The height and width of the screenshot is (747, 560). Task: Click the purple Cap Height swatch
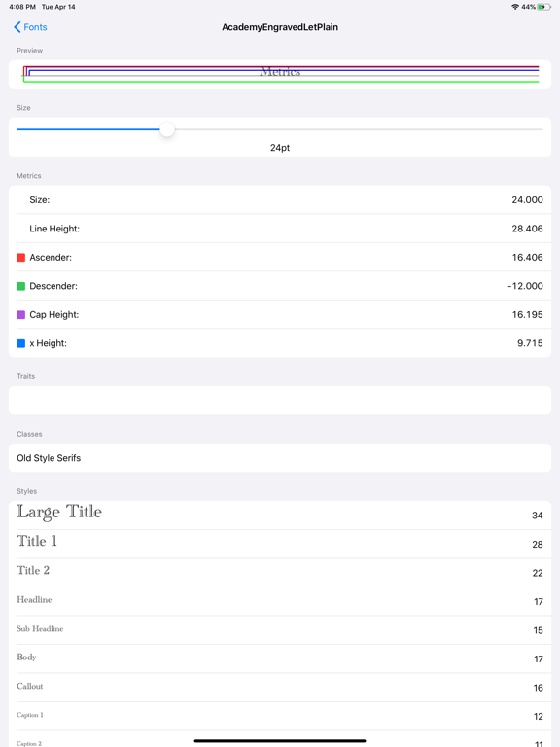[x=21, y=314]
